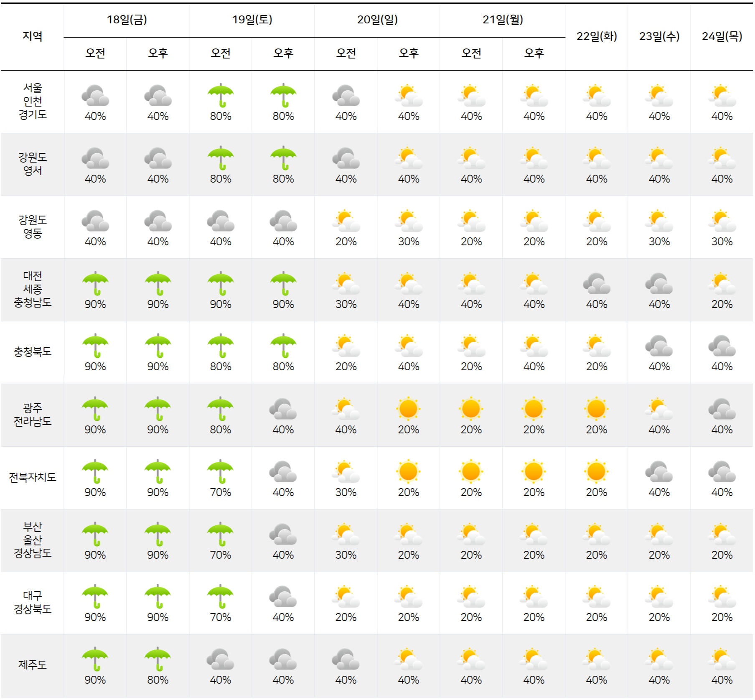
Task: Click the cloudy icon for 제주도 19일 오전
Action: (221, 659)
